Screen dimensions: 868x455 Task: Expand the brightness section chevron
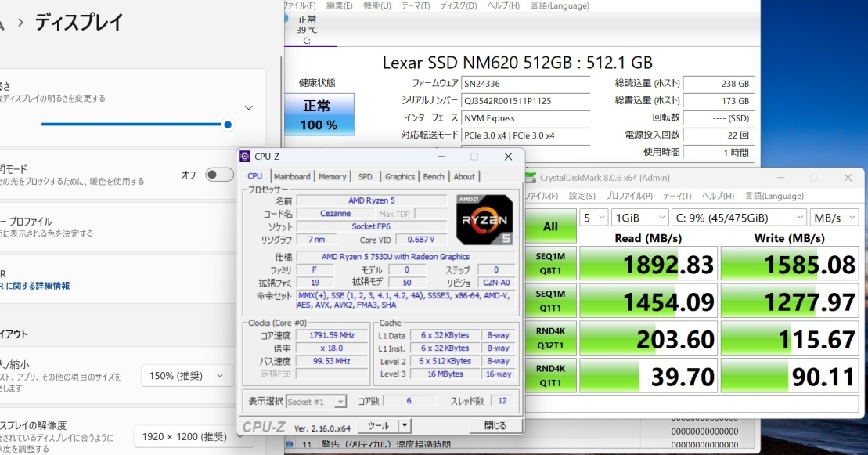click(248, 107)
